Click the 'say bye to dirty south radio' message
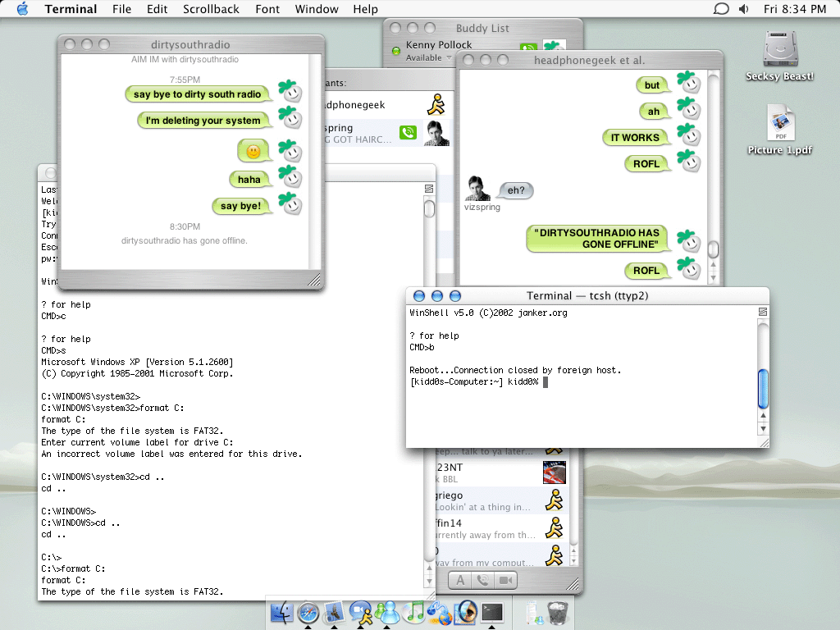This screenshot has width=840, height=630. [x=197, y=94]
